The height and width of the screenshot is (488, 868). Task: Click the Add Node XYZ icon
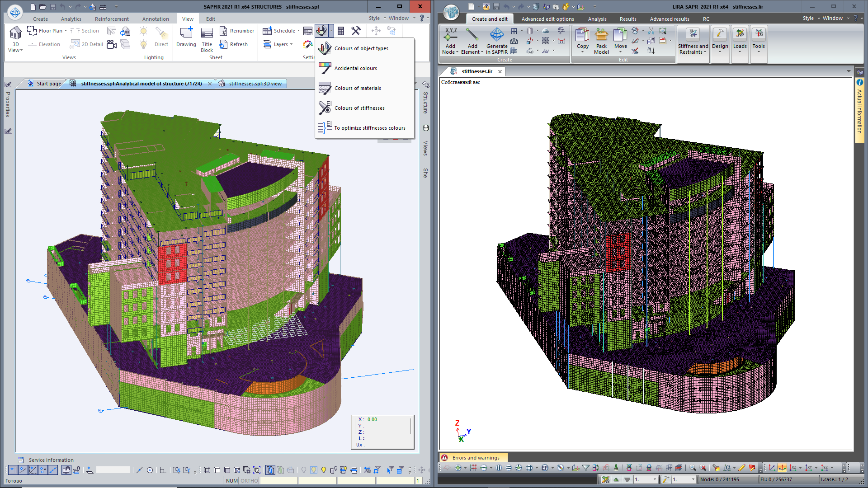coord(451,35)
